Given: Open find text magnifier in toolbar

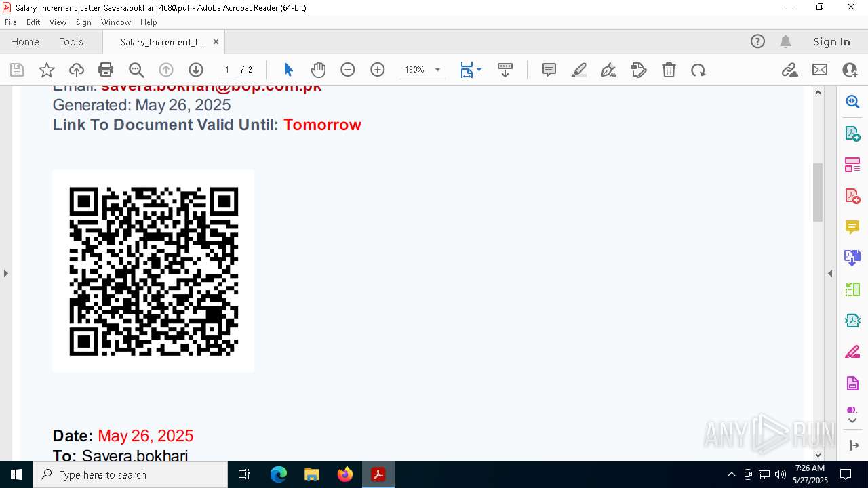Looking at the screenshot, I should point(136,70).
